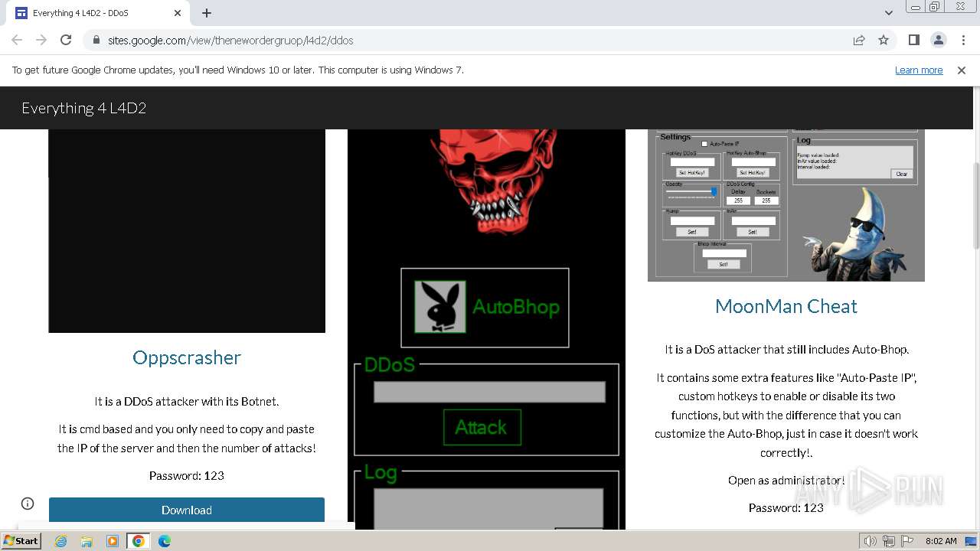Click the AutoBhop bunny logo

pyautogui.click(x=440, y=307)
